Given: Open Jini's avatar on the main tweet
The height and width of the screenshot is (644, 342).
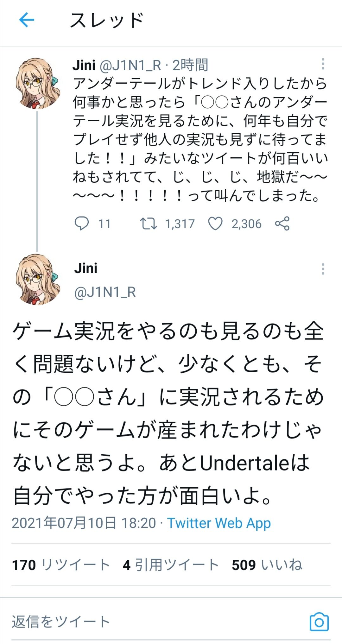Looking at the screenshot, I should tap(37, 279).
